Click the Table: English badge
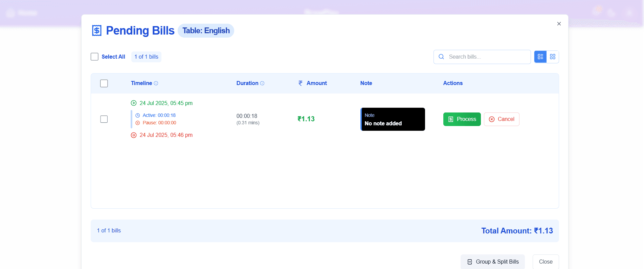 (x=206, y=31)
